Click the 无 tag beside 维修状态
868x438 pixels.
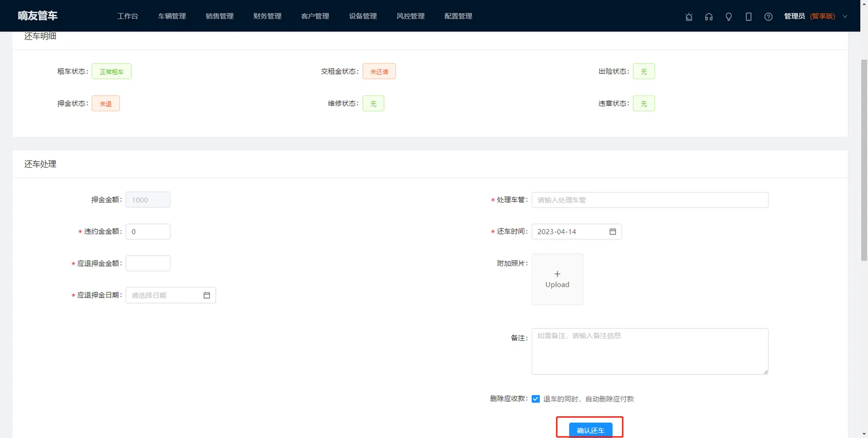point(373,104)
